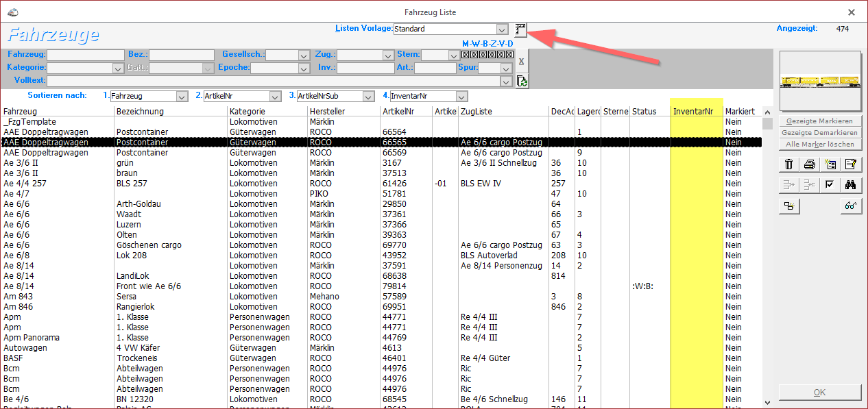Click the InventarNr column header
Screen dimensions: 868x409
[697, 111]
